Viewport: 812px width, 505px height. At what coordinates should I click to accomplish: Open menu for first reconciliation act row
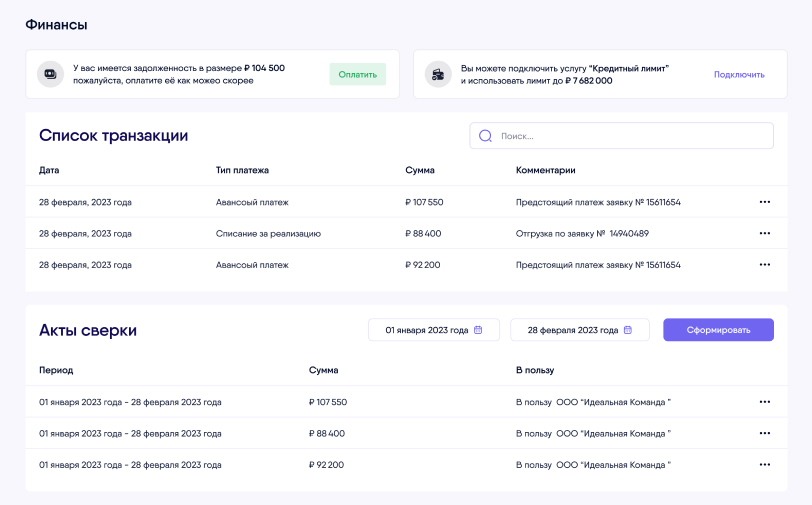764,402
